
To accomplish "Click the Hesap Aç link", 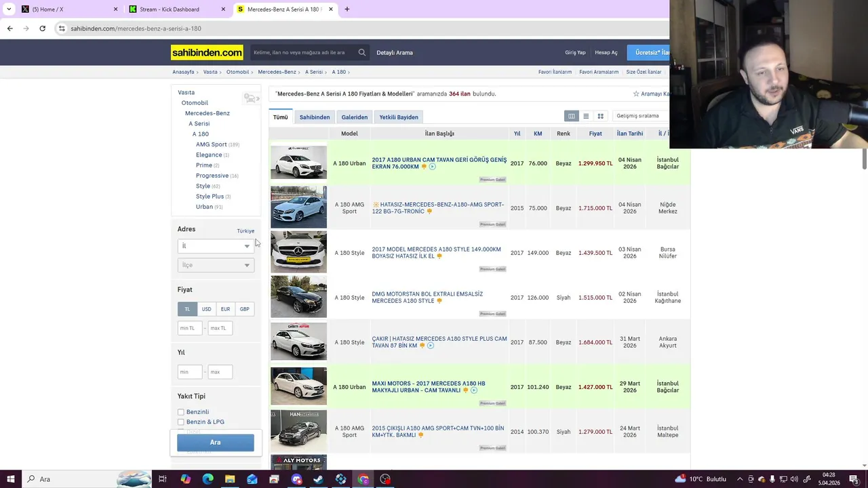I will pos(606,52).
